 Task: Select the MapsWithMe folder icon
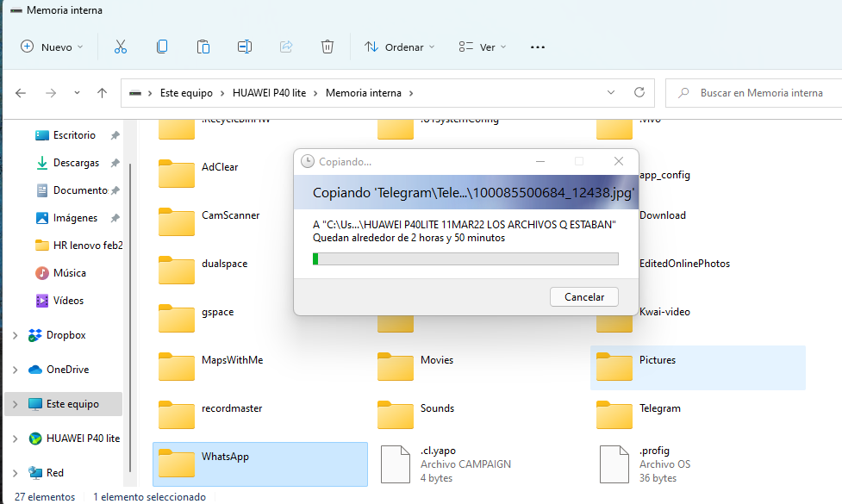tap(176, 367)
